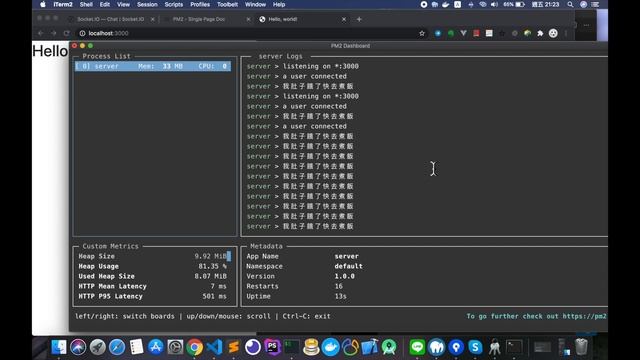Image resolution: width=640 pixels, height=360 pixels.
Task: Switch to PM2 Single Page Doc tab
Action: (199, 19)
